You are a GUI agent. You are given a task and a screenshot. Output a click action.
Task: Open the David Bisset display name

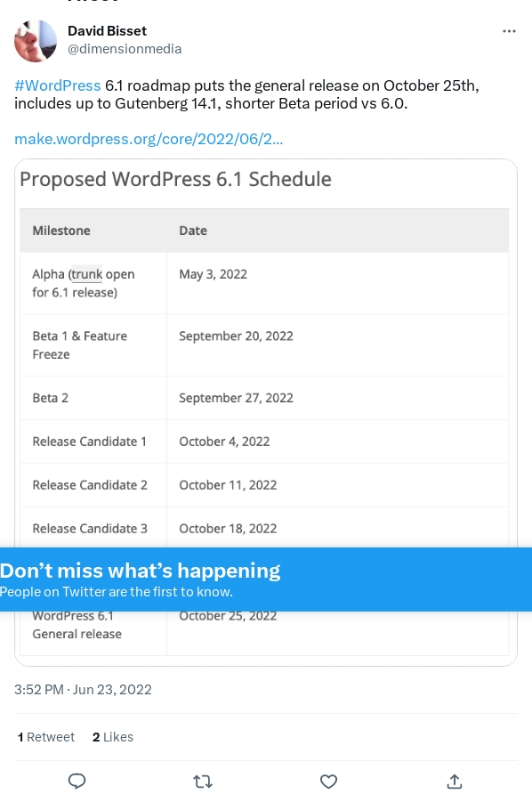point(108,31)
